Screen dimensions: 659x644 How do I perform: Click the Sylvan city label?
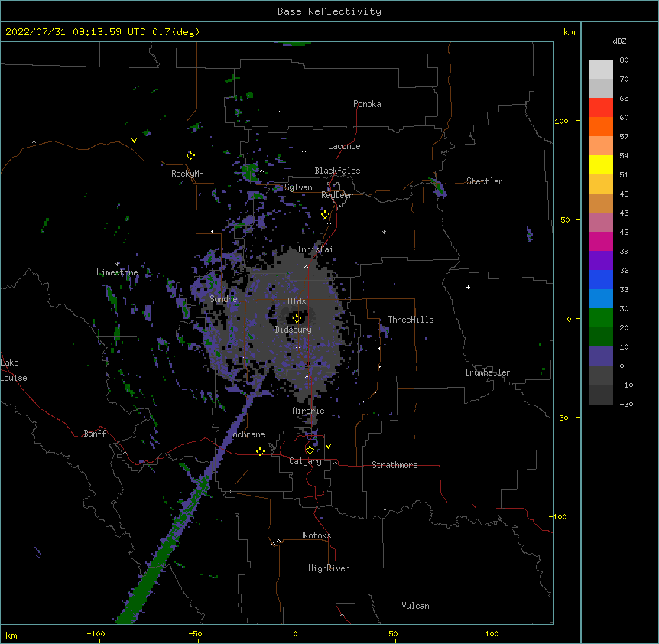[x=298, y=187]
